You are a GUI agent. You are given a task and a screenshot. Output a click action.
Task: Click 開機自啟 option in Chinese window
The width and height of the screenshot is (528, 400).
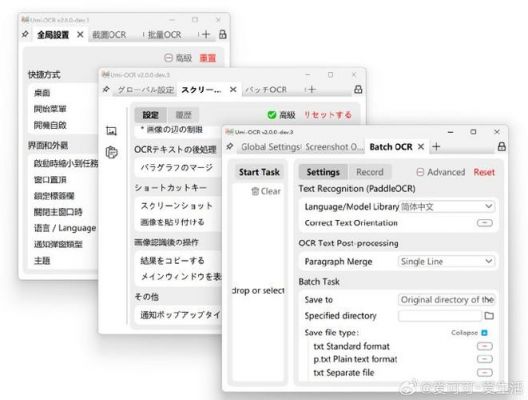tap(50, 125)
